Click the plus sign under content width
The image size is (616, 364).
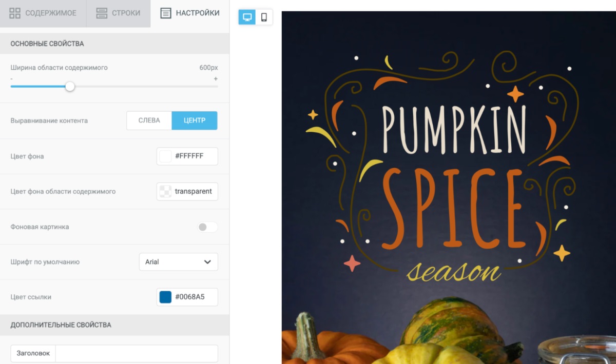216,78
